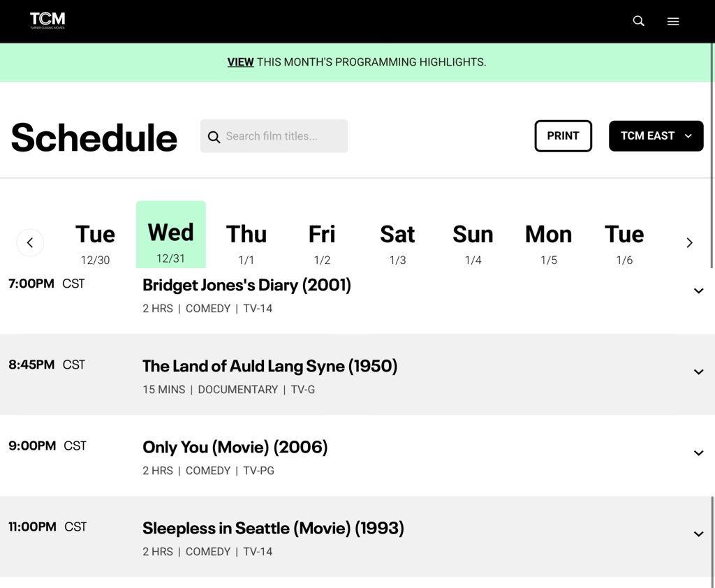The width and height of the screenshot is (715, 588).
Task: Open the hamburger menu
Action: coord(673,22)
